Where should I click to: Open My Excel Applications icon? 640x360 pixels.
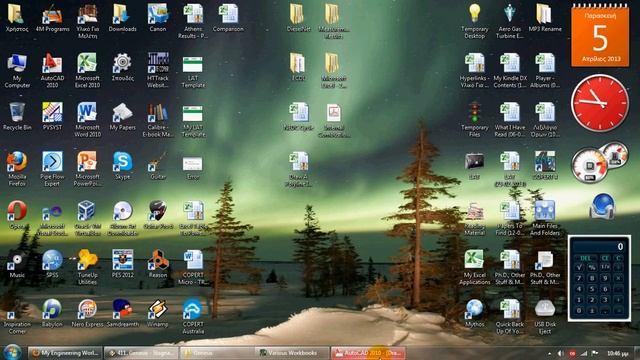pyautogui.click(x=474, y=267)
